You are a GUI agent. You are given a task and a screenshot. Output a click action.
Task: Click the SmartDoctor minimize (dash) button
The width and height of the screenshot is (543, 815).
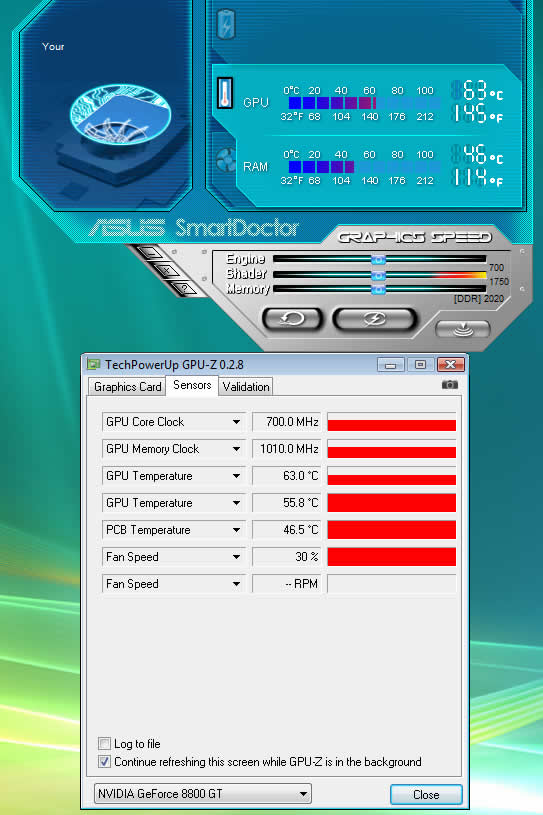(x=149, y=253)
